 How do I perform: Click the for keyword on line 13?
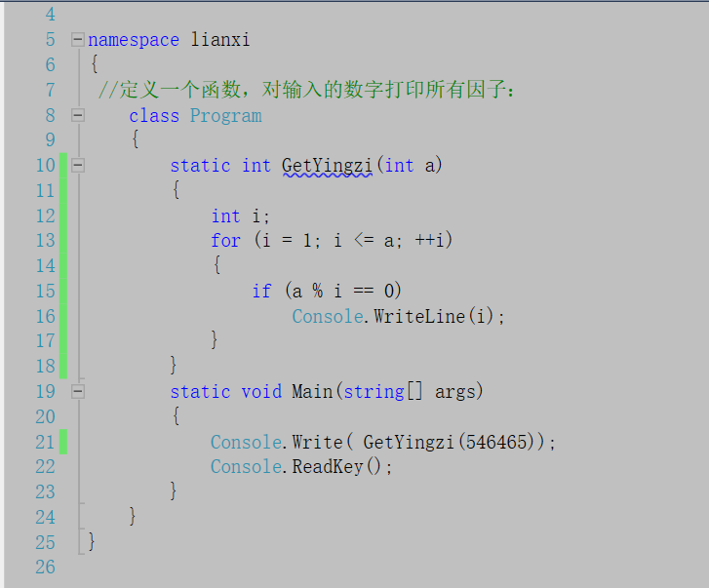click(225, 241)
